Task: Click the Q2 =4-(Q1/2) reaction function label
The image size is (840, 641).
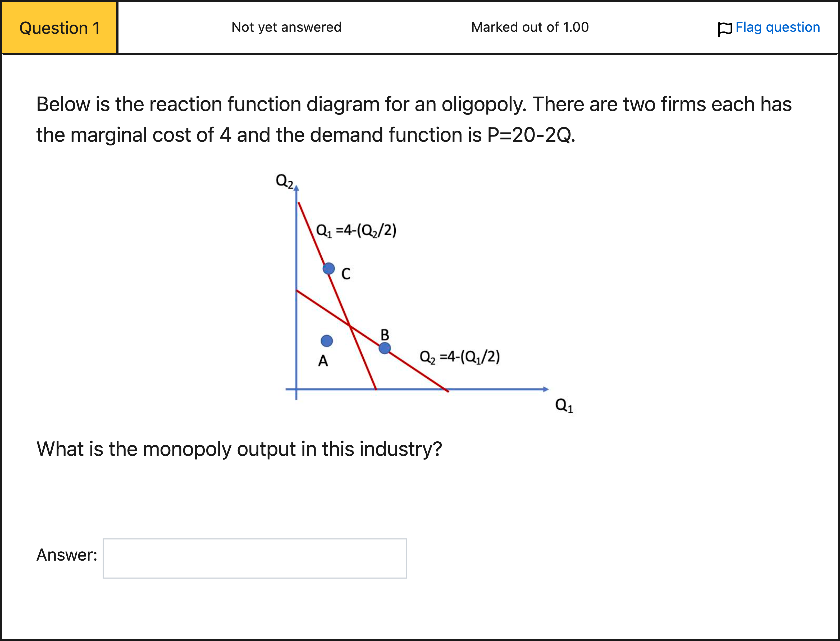Action: pos(460,357)
